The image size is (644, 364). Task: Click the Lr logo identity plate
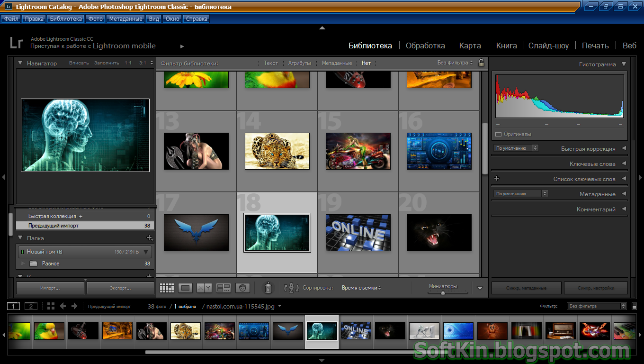[x=16, y=43]
